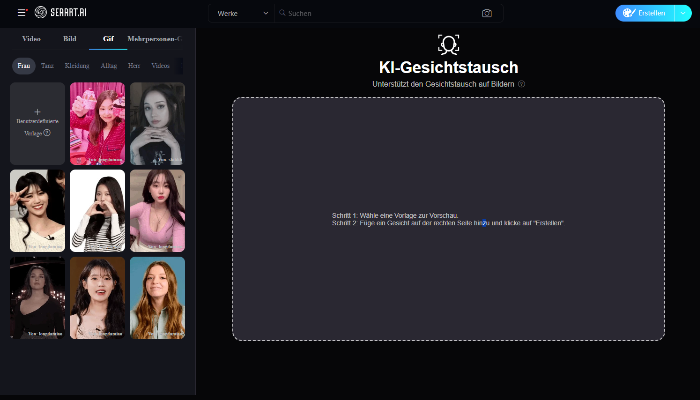Expand the Erstellen dropdown arrow
Screen dimensions: 700x400
[x=683, y=13]
